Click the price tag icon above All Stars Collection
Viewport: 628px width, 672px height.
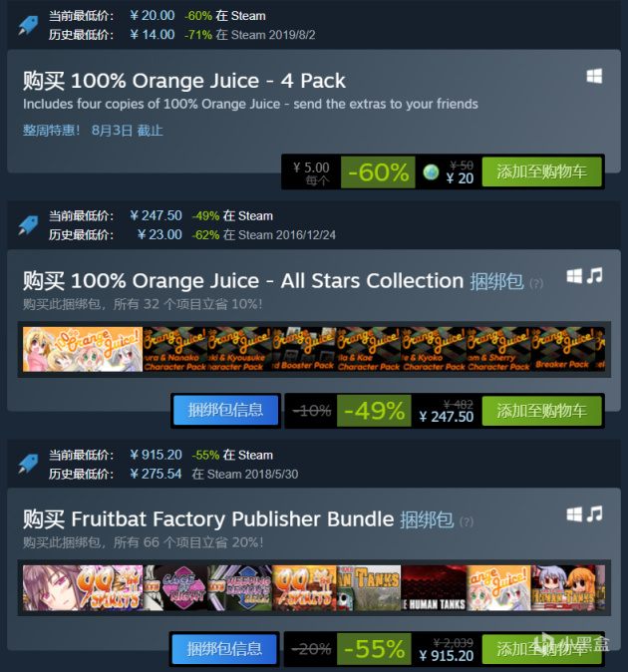(x=28, y=225)
